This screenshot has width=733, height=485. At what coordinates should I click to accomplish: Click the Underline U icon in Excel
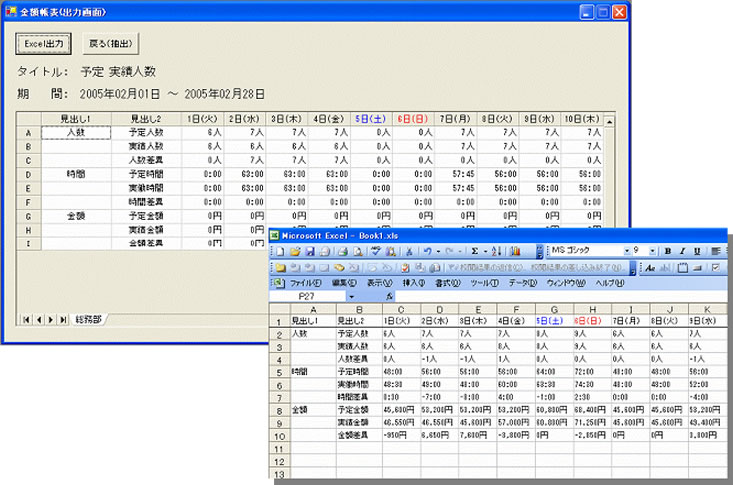(x=697, y=251)
